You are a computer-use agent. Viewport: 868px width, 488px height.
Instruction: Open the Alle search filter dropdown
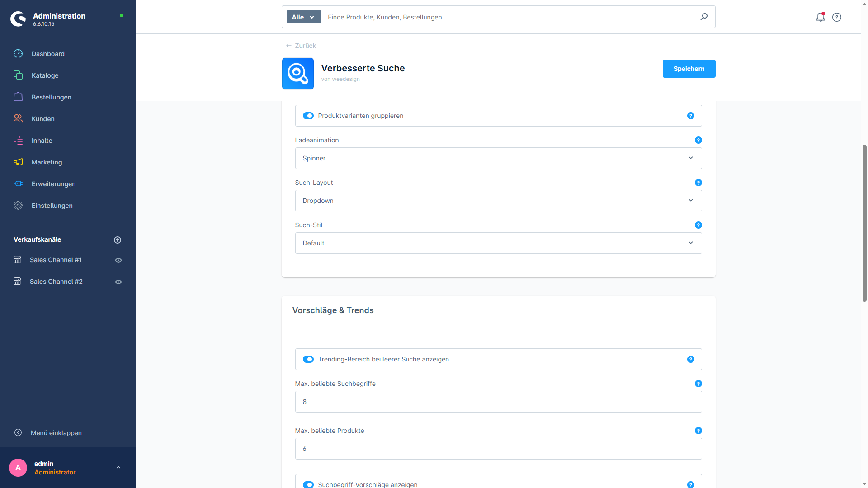tap(303, 17)
